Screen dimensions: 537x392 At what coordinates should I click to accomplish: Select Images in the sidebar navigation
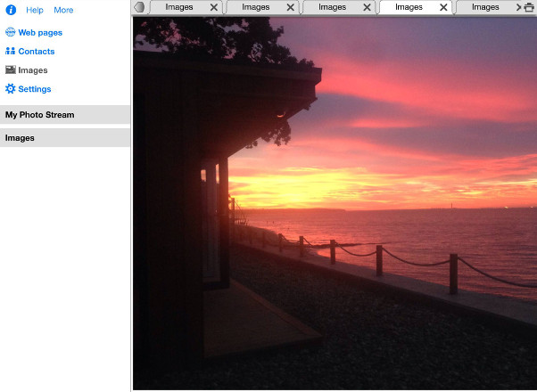click(x=27, y=70)
